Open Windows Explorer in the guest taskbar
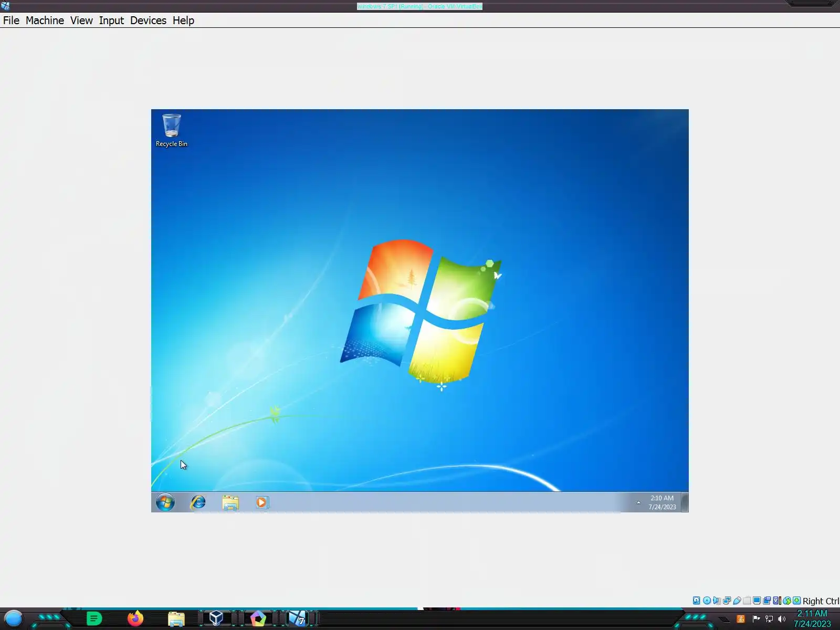The height and width of the screenshot is (630, 840). (x=230, y=502)
